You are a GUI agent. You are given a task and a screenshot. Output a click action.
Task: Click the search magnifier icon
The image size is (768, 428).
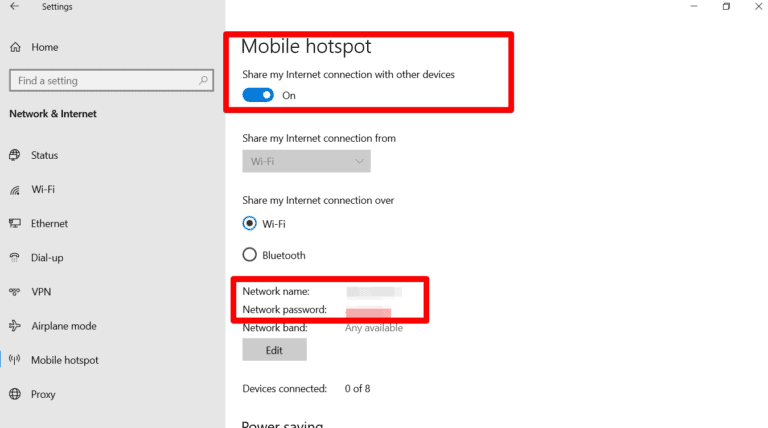pyautogui.click(x=203, y=80)
